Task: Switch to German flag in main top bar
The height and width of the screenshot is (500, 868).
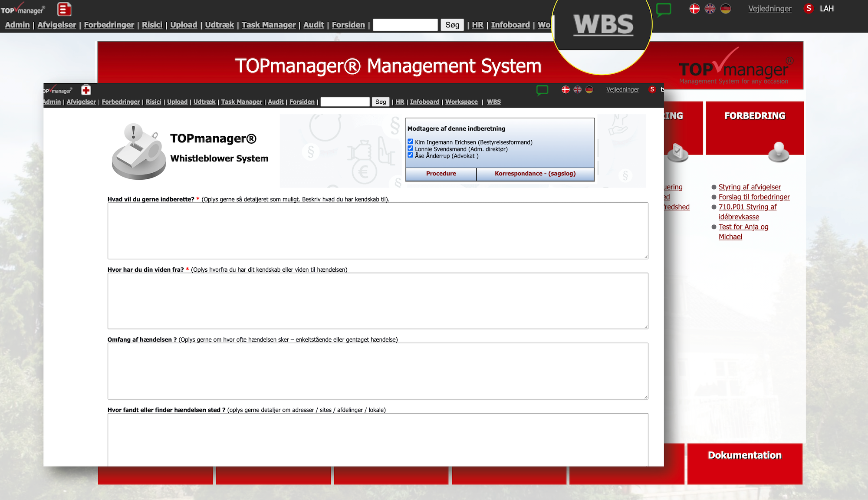Action: click(726, 9)
